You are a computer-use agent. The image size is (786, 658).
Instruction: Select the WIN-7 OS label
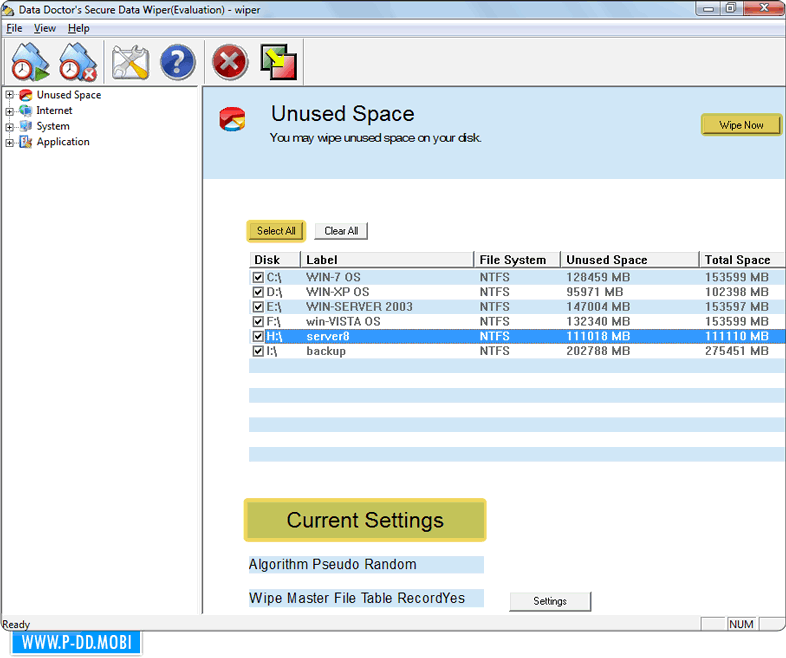tap(333, 278)
